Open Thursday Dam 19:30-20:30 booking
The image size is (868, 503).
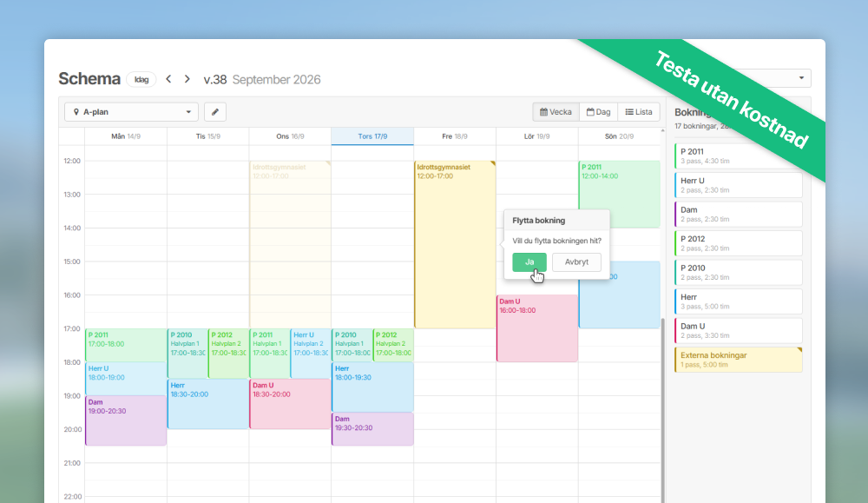[x=372, y=429]
